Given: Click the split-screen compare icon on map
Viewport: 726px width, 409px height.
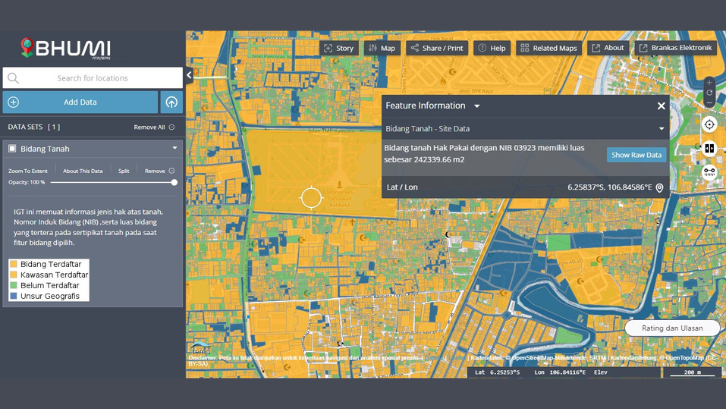Looking at the screenshot, I should 709,148.
